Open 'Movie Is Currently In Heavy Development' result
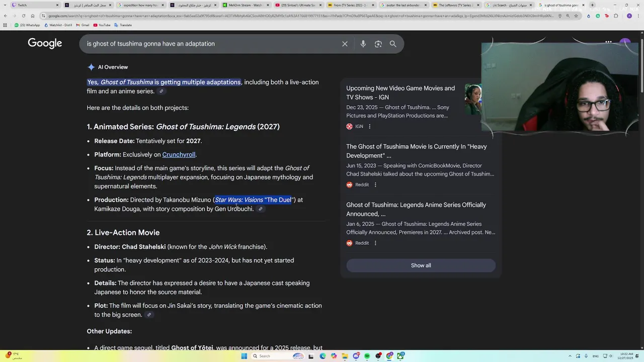Image resolution: width=644 pixels, height=362 pixels. click(417, 151)
